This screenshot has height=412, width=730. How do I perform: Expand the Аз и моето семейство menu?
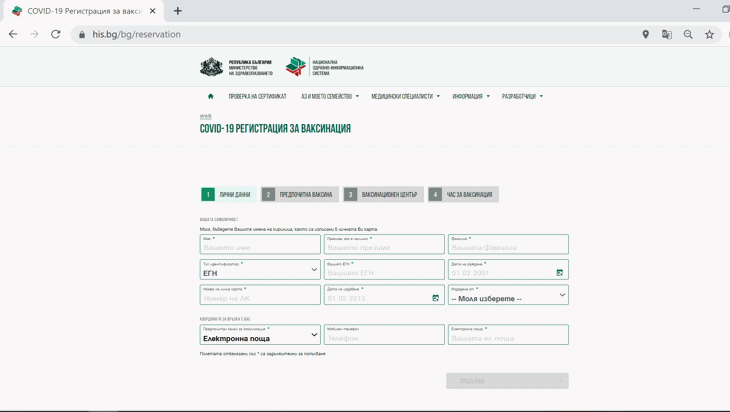330,96
